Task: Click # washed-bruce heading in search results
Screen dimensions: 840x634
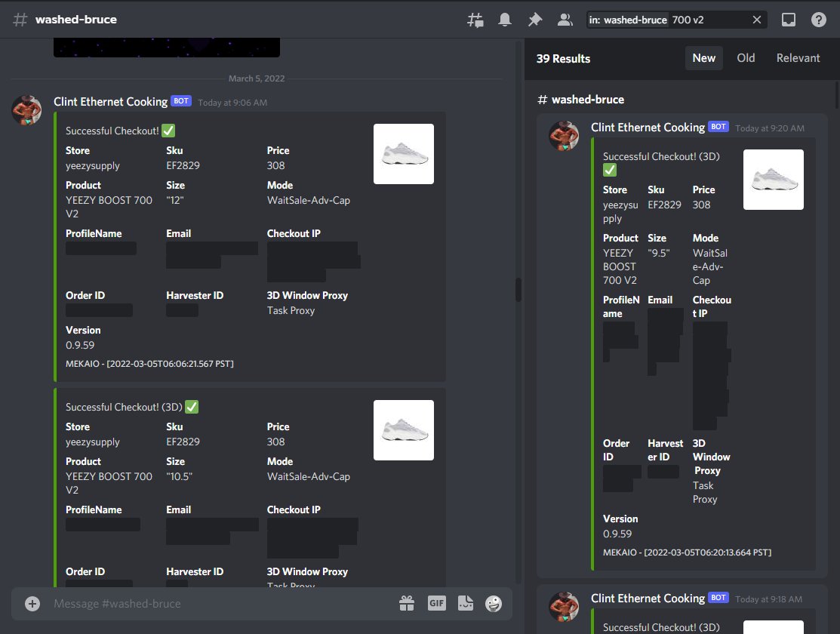Action: click(580, 100)
